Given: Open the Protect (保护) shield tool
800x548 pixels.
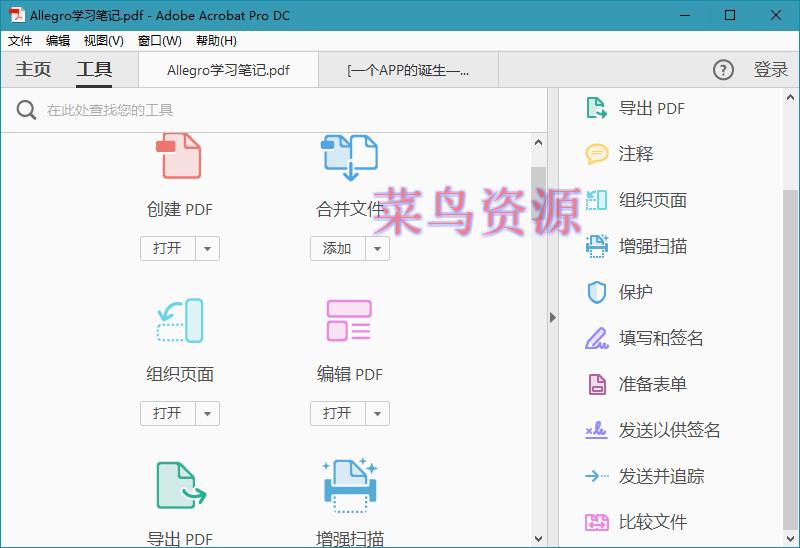Looking at the screenshot, I should click(635, 292).
